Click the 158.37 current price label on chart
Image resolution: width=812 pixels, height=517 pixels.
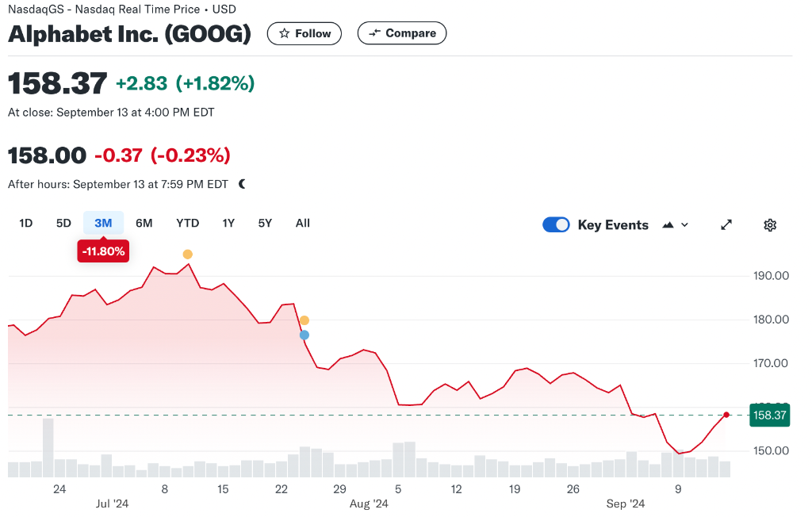coord(769,416)
